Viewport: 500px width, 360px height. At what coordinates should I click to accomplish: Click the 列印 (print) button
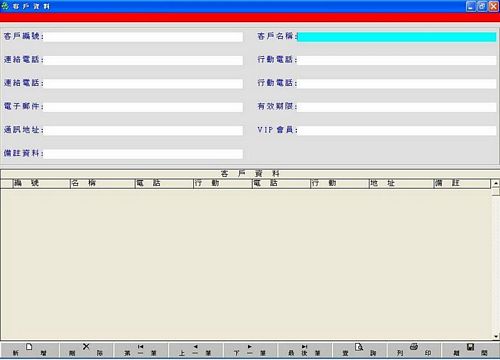tap(414, 350)
